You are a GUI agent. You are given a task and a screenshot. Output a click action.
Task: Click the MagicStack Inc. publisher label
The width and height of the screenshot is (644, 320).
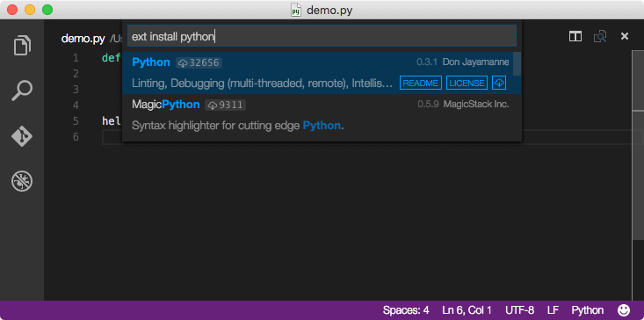(x=476, y=105)
